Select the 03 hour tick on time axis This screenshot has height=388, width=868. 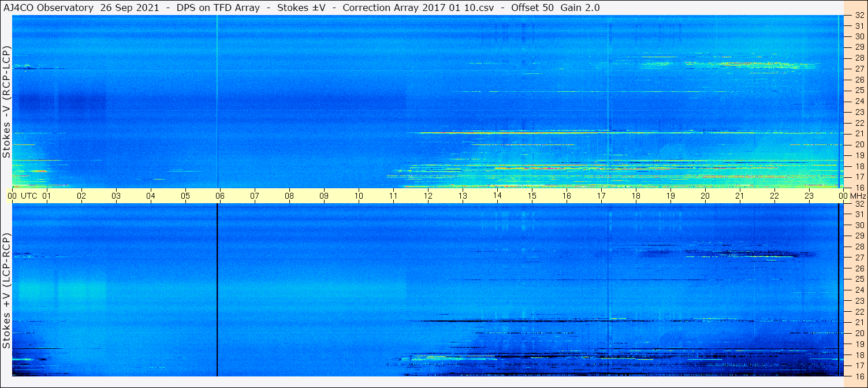(116, 196)
